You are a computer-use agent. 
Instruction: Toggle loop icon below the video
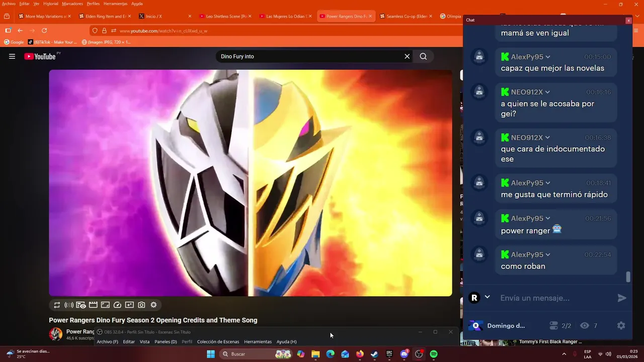(57, 305)
